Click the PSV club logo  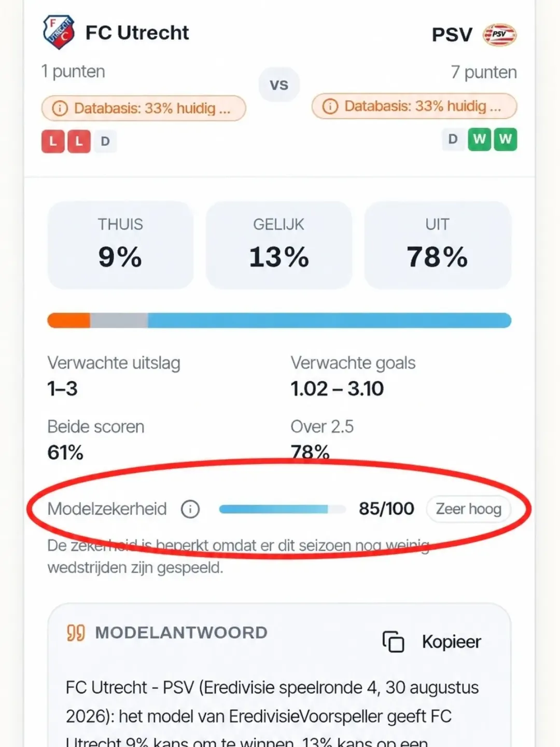point(499,35)
